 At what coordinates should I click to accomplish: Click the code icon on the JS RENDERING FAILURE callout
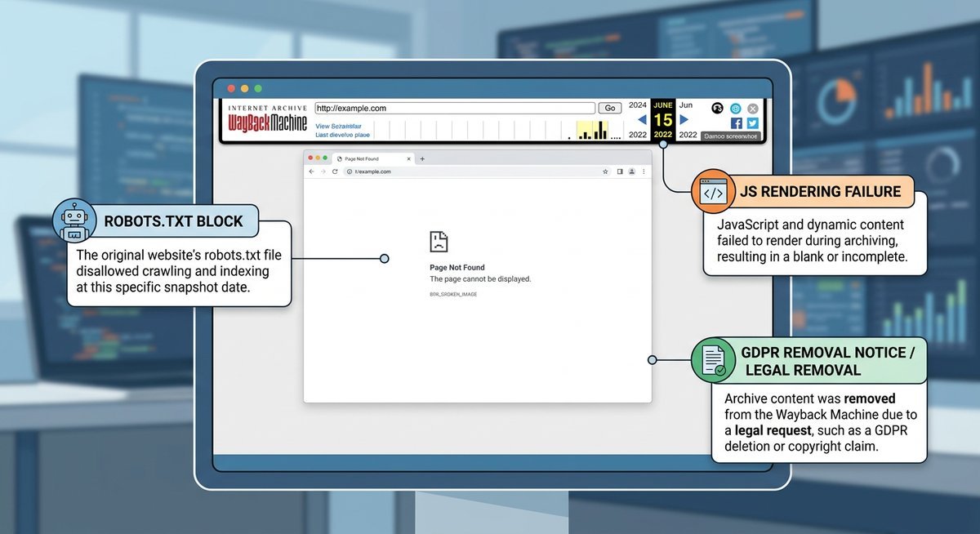click(712, 193)
